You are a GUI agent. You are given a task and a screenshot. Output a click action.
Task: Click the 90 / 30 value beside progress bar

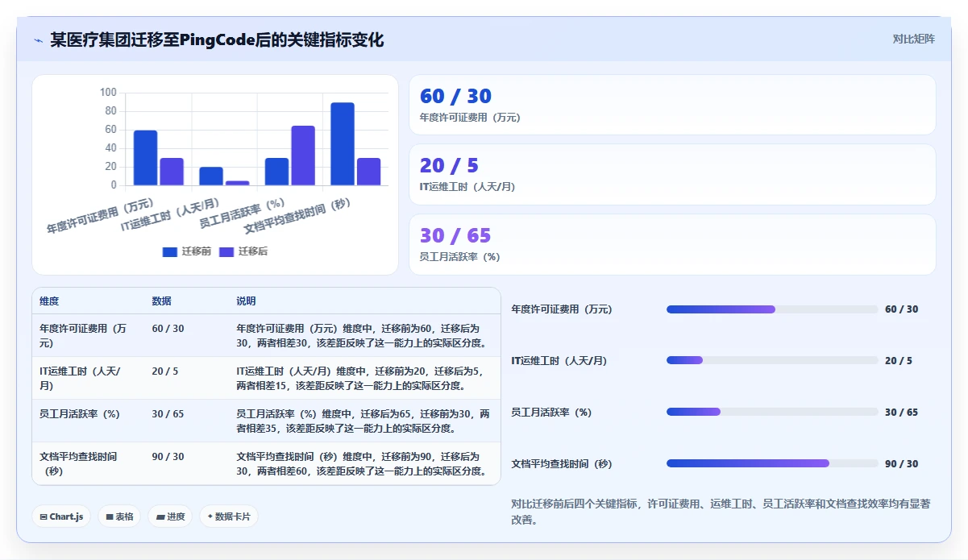click(901, 464)
